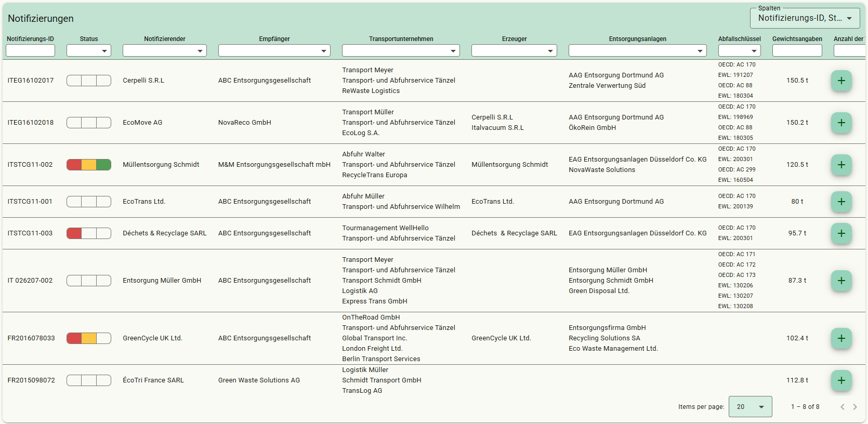Click the plus button for FR2015098072

click(841, 380)
